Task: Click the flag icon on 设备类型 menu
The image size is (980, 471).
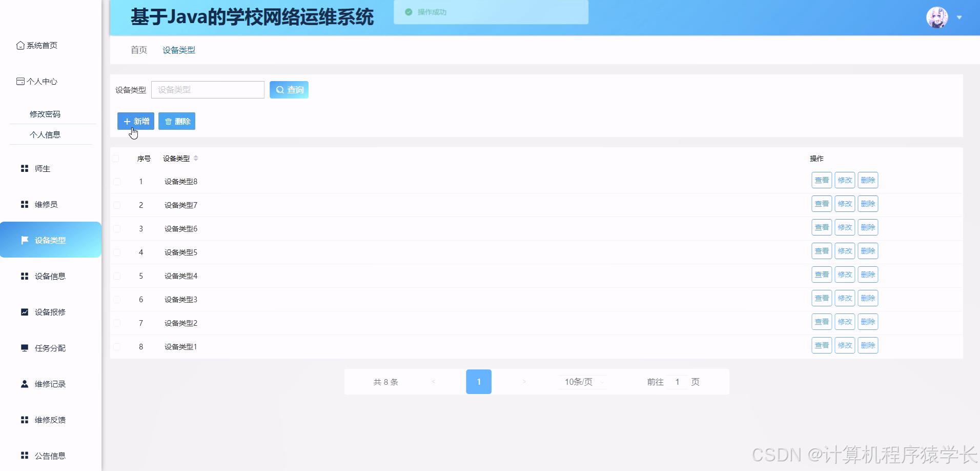Action: 24,240
